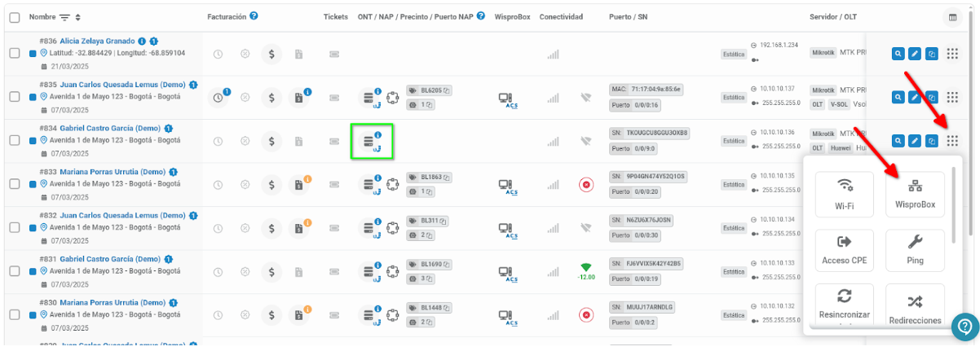Sort by Nombre using the sort arrows
The image size is (980, 351).
[77, 17]
